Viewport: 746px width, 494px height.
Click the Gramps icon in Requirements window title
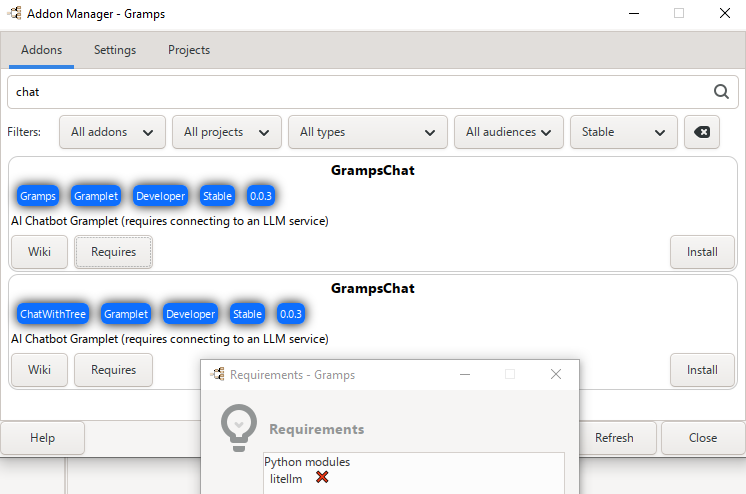pyautogui.click(x=218, y=375)
